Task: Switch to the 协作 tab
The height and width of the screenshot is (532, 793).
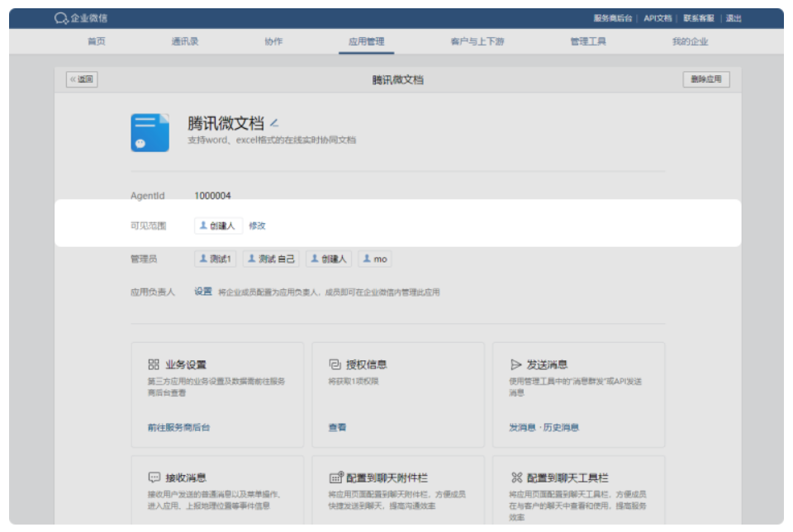Action: (273, 41)
